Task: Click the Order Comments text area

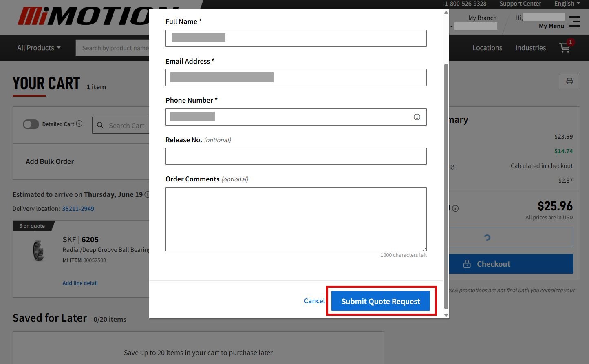Action: click(296, 219)
